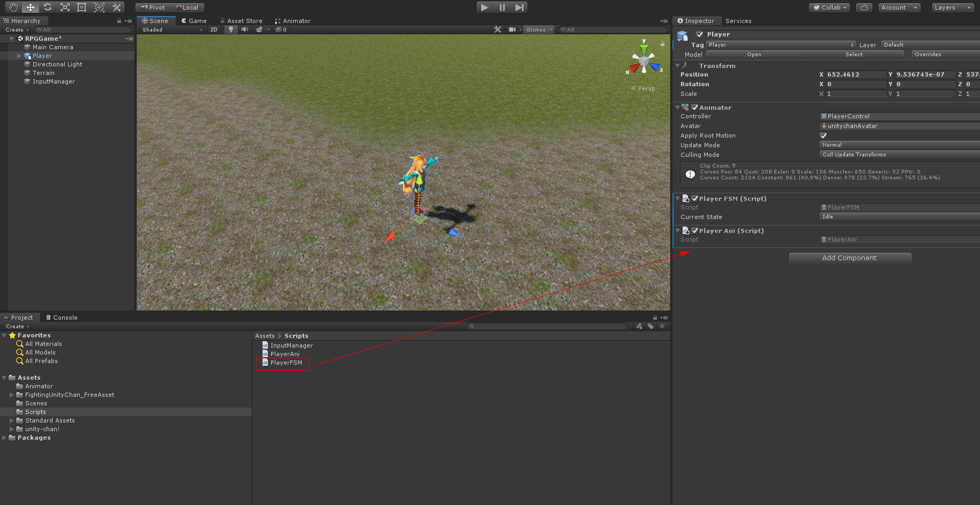This screenshot has height=505, width=980.
Task: Select Main Camera in Hierarchy
Action: pyautogui.click(x=53, y=47)
